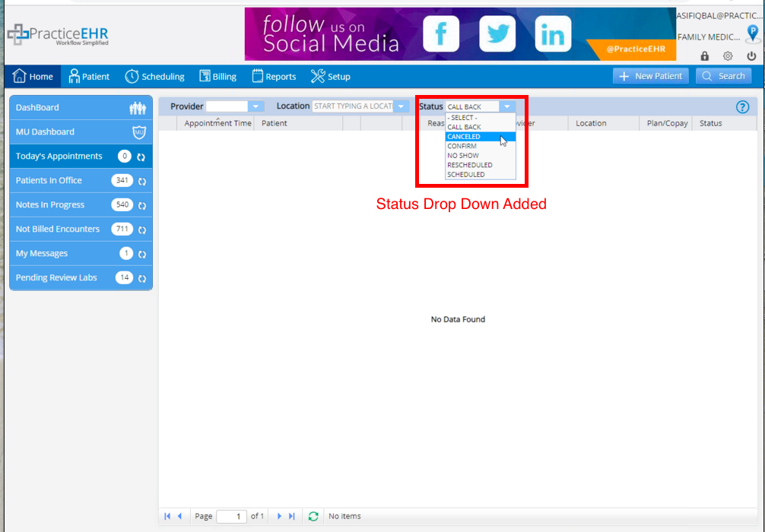
Task: Open the Scheduling menu
Action: click(x=154, y=77)
